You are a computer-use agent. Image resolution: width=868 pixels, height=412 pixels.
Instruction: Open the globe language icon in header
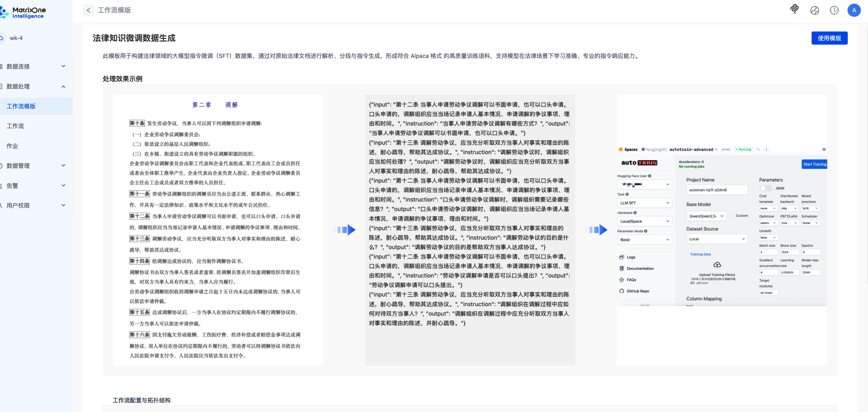point(814,10)
